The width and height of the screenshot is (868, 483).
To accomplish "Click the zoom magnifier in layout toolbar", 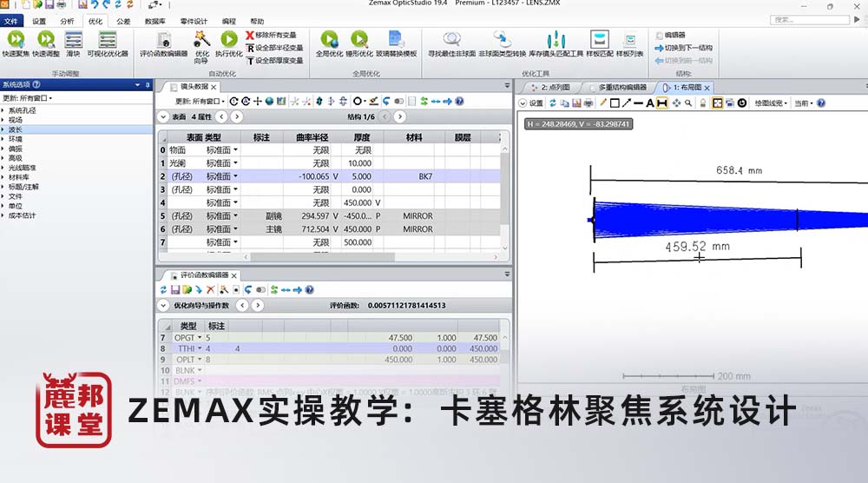I will 688,103.
